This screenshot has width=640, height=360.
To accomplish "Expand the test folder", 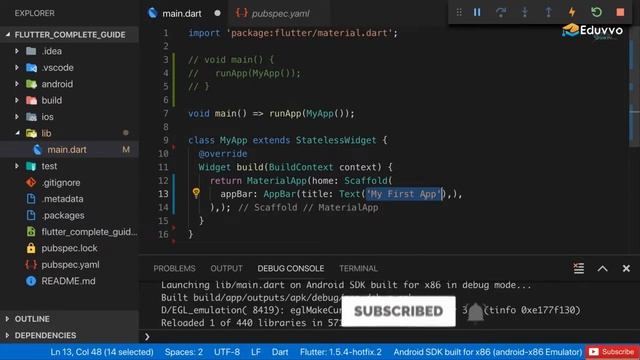I will (17, 166).
